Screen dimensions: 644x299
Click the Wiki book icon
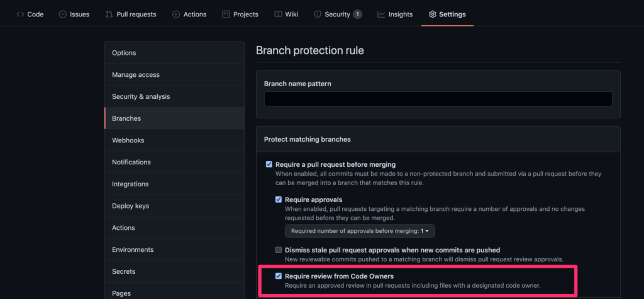tap(278, 14)
